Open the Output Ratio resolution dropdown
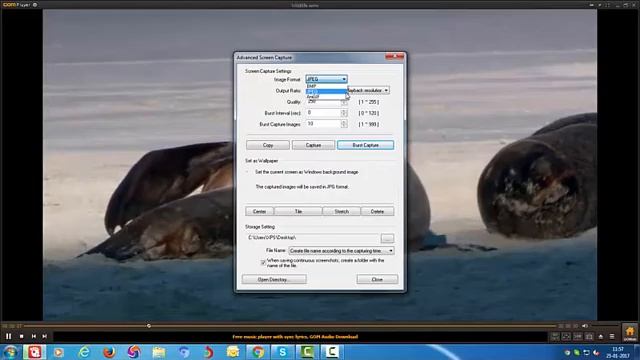640x360 pixels. [x=368, y=90]
